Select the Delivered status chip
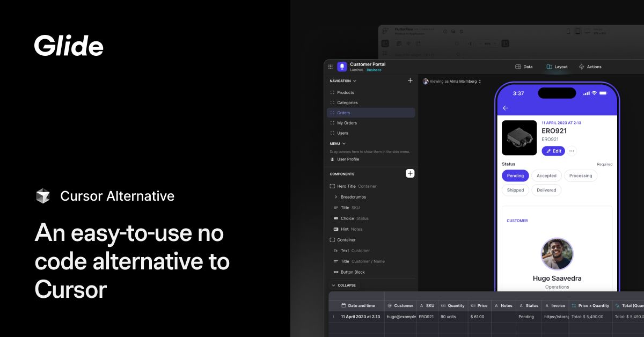 tap(546, 190)
